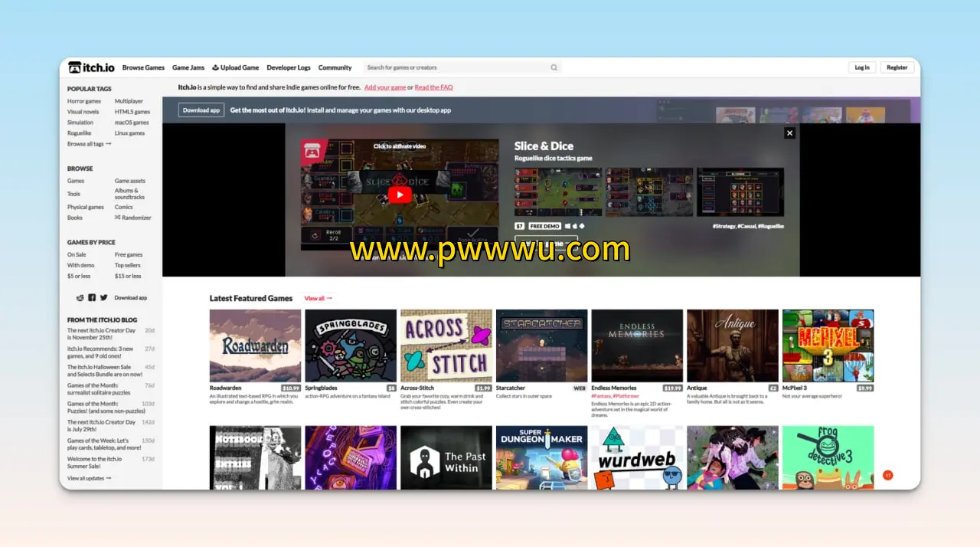Click the orange notification badge at bottom right
This screenshot has height=547, width=980.
pos(888,475)
